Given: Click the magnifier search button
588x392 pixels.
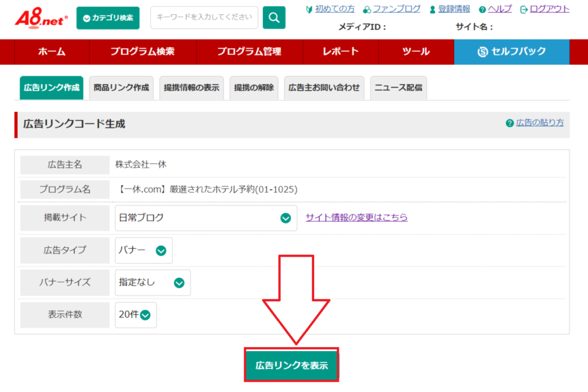Looking at the screenshot, I should pos(274,18).
